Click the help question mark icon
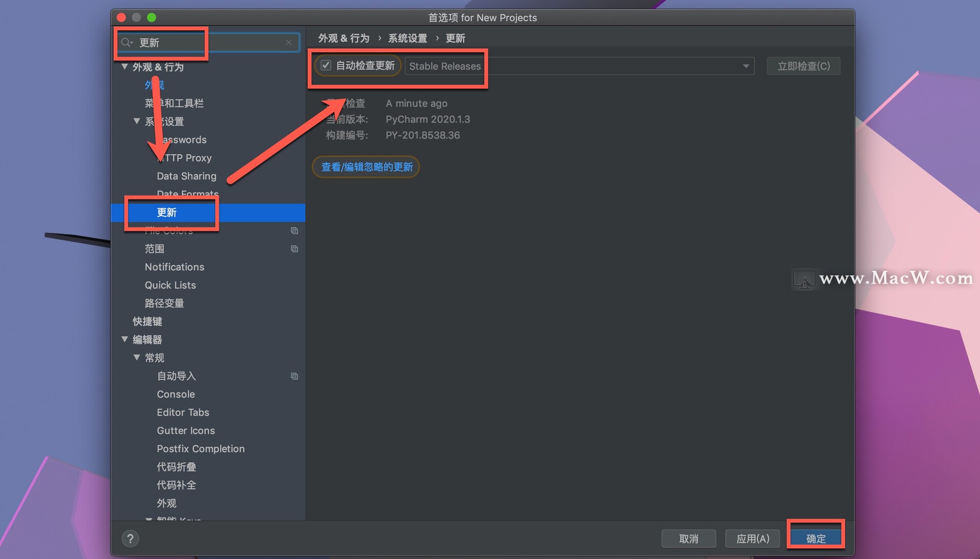Screen dimensions: 980x559 pos(132,538)
